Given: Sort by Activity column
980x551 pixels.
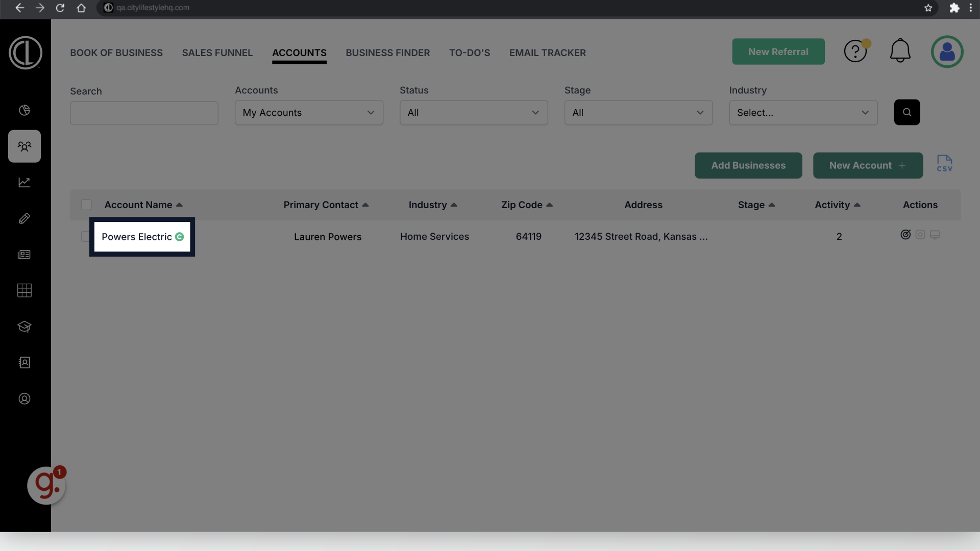Looking at the screenshot, I should pos(838,205).
